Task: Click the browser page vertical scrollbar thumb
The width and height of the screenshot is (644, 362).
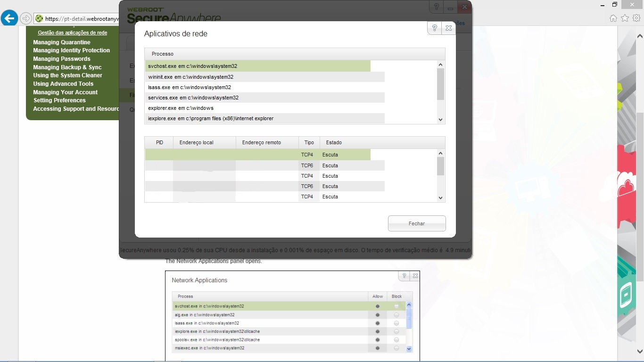Action: (640, 197)
